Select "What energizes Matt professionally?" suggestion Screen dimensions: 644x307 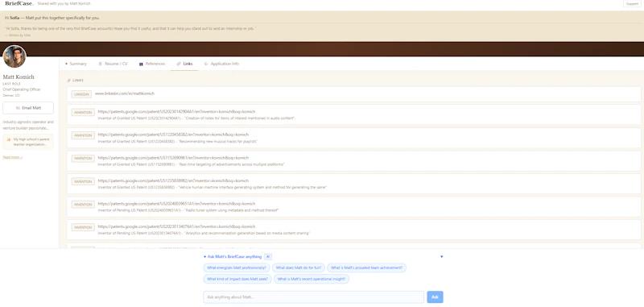[x=236, y=268]
